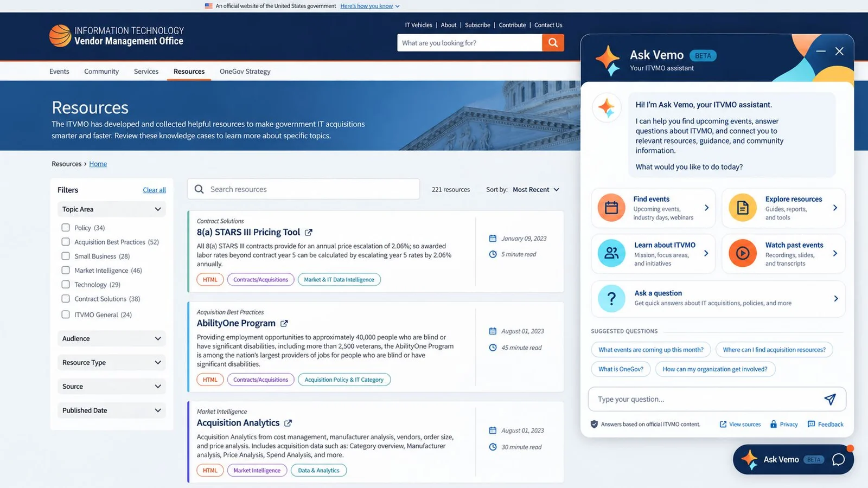Click the Explore resources document icon
The height and width of the screenshot is (488, 868).
[x=743, y=208]
